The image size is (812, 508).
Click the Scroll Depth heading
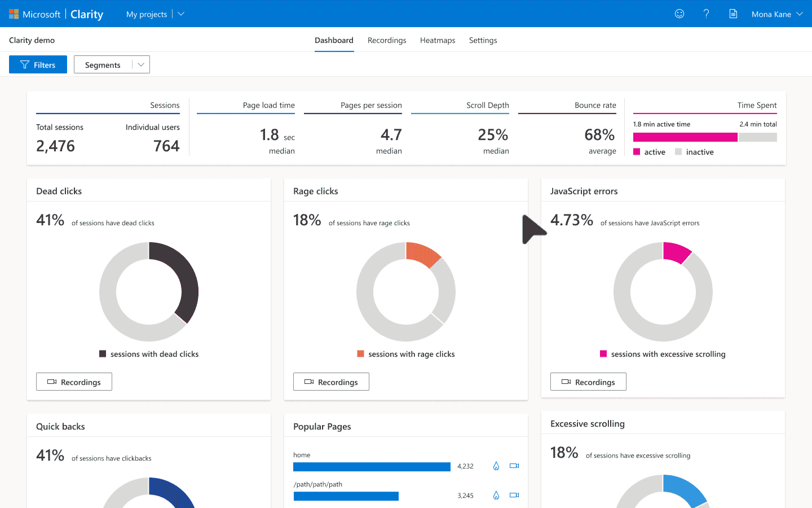tap(488, 105)
